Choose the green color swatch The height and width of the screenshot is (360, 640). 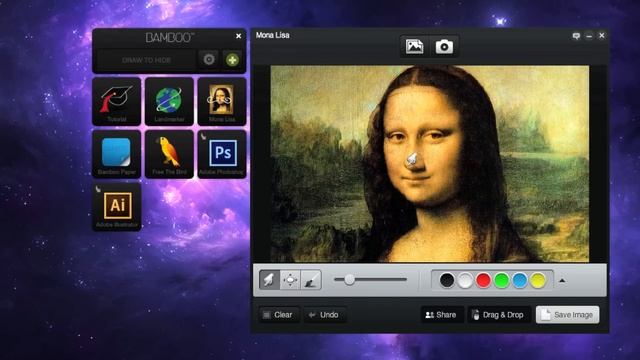(x=501, y=280)
